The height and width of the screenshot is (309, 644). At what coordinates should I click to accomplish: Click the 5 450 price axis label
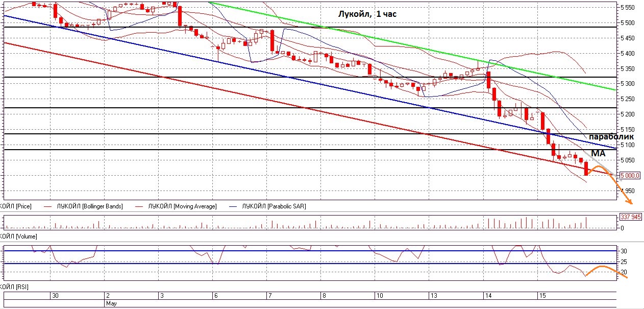(627, 38)
